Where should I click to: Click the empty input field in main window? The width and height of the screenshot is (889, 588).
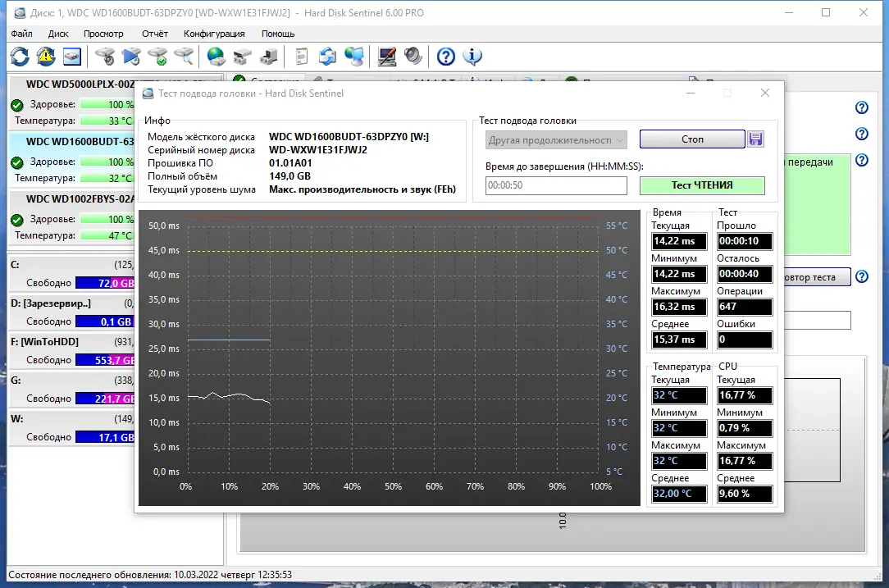pos(817,321)
